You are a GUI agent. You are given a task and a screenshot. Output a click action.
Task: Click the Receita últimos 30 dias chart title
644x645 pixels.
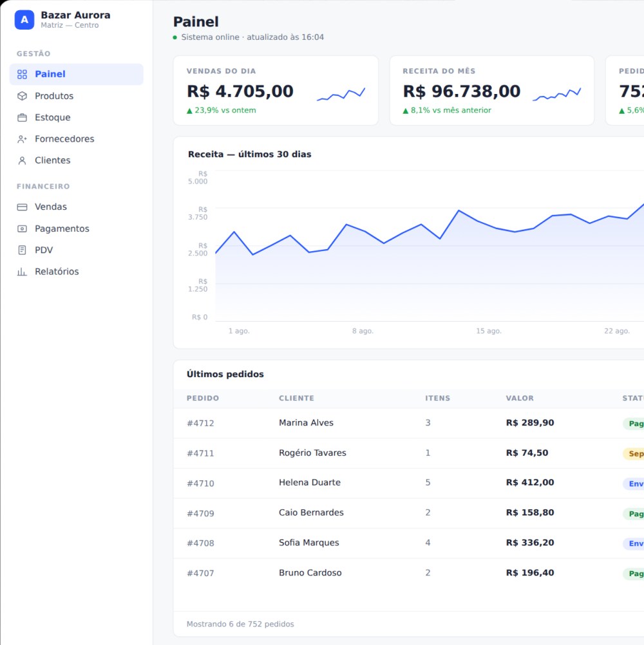tap(249, 154)
